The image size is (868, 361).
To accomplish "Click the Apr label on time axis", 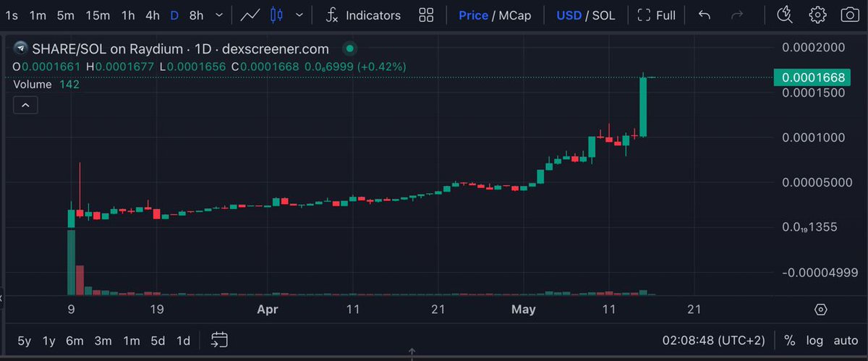I will [x=268, y=310].
